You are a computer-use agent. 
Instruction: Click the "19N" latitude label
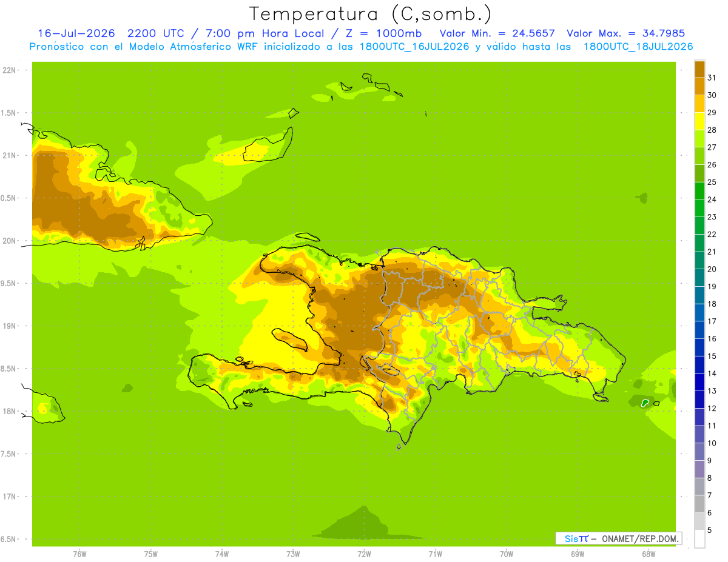pos(8,326)
